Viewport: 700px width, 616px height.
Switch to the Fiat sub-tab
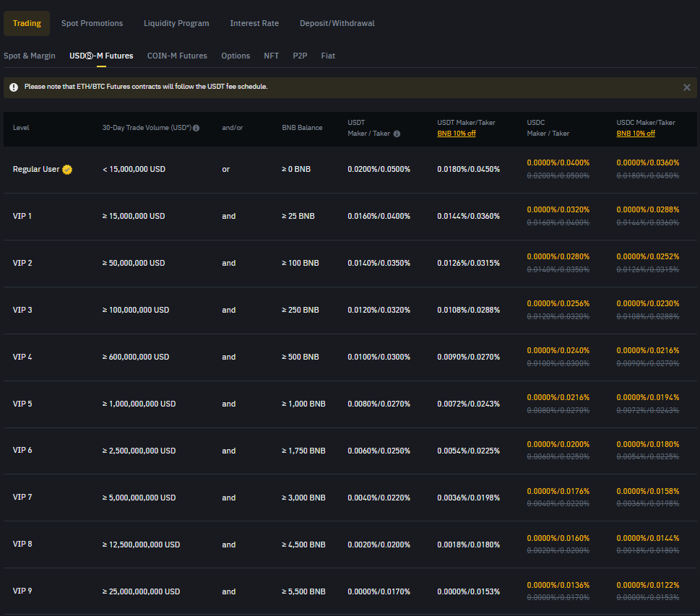[328, 56]
